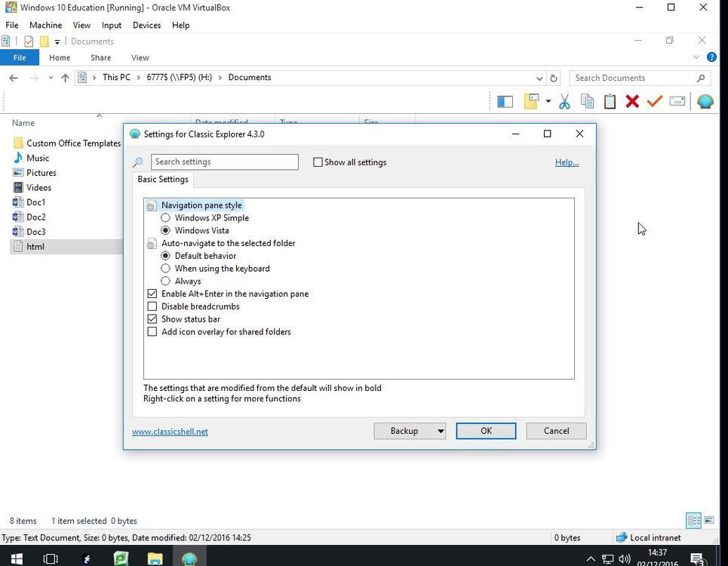
Task: Open the blue File tab
Action: click(x=20, y=57)
